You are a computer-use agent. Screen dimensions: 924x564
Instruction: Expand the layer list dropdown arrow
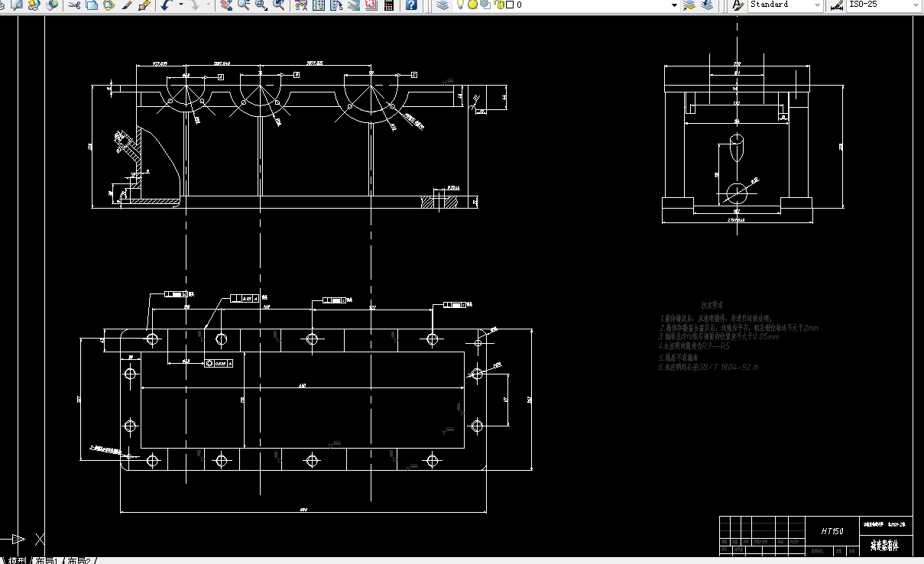point(674,5)
